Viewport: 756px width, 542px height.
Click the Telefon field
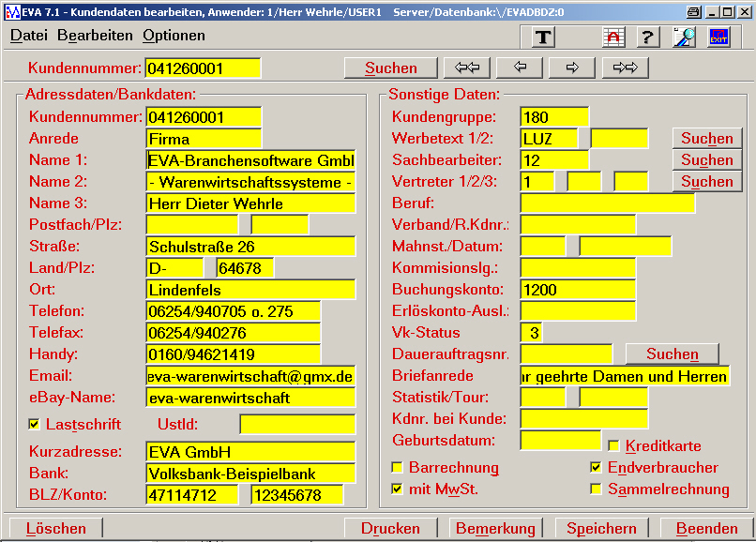tap(234, 311)
